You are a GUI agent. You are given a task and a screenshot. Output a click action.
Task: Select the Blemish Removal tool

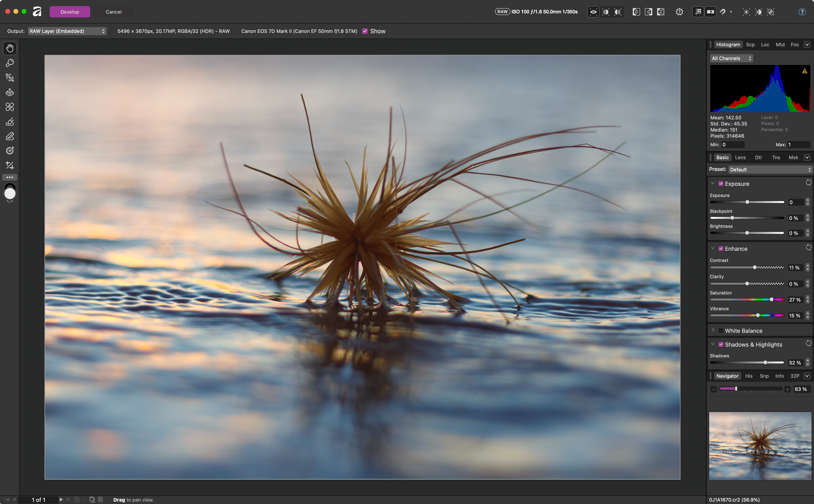10,107
